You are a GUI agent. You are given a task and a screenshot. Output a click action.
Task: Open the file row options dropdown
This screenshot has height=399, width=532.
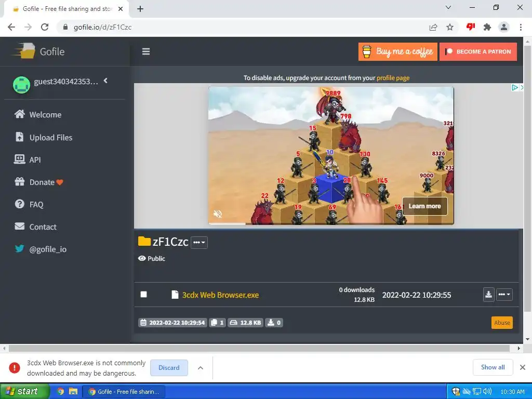[x=504, y=295]
